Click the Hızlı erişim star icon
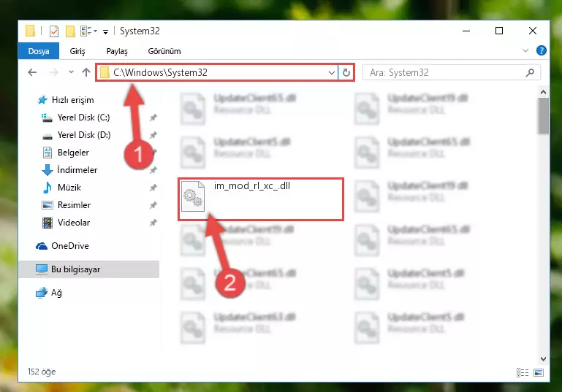Image resolution: width=562 pixels, height=392 pixels. point(42,100)
